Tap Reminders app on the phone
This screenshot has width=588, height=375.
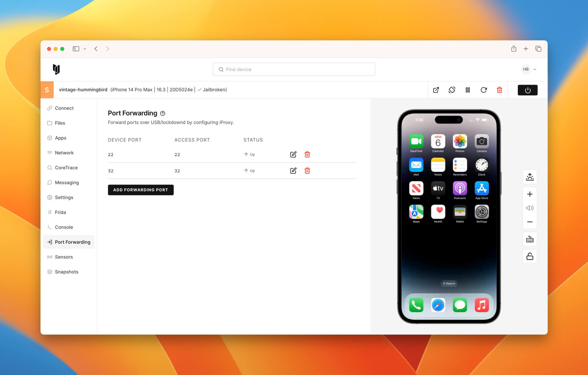[x=460, y=165]
